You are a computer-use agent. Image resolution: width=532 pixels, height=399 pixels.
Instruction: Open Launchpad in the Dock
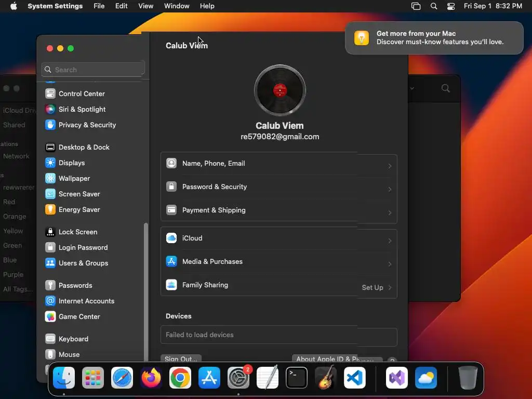(x=93, y=378)
